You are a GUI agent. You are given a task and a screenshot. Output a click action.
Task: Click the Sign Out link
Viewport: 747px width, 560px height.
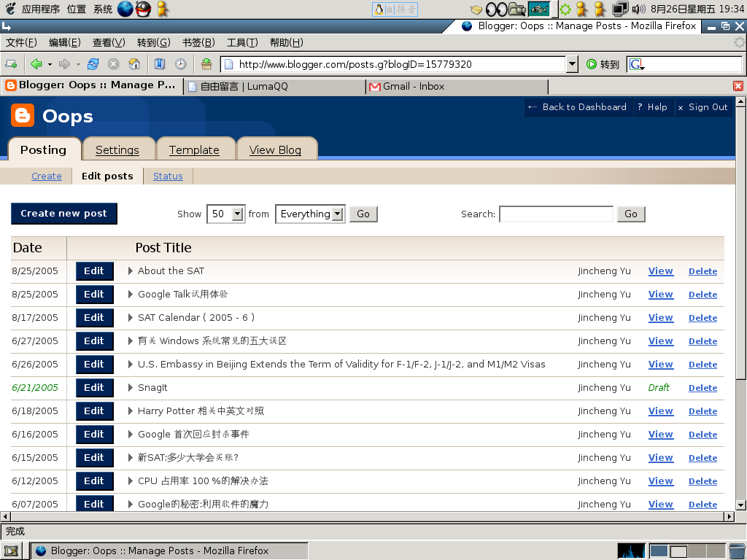coord(703,107)
